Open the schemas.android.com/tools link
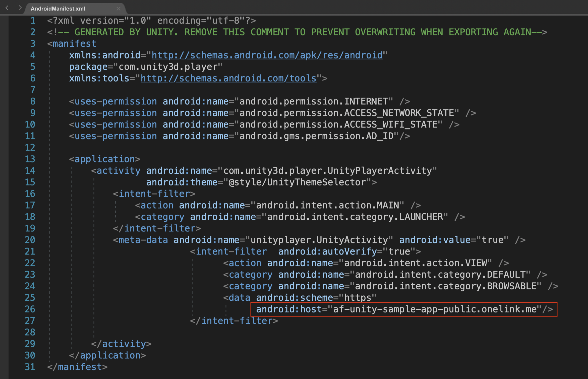 point(228,78)
